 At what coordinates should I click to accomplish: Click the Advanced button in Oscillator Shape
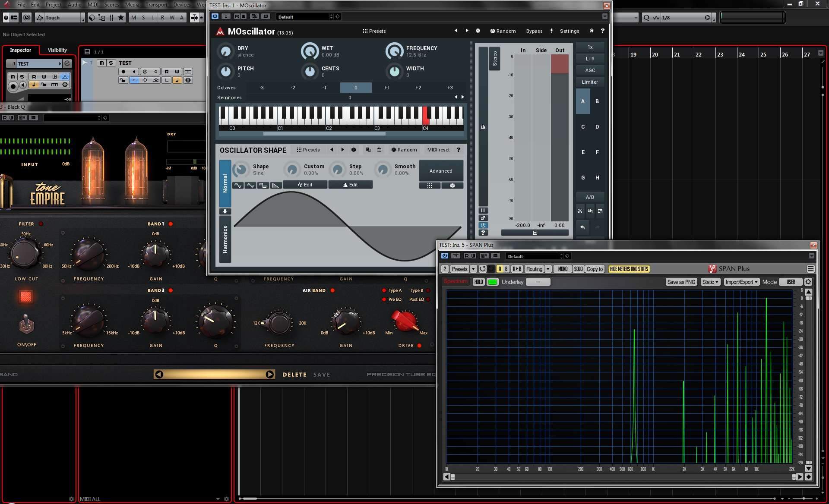[440, 171]
